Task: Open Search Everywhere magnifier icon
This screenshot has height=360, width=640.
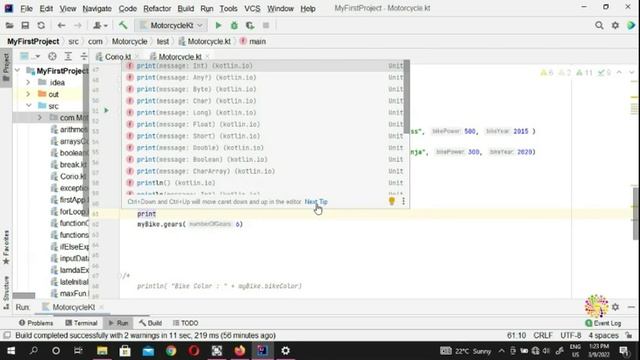Action: pyautogui.click(x=599, y=25)
